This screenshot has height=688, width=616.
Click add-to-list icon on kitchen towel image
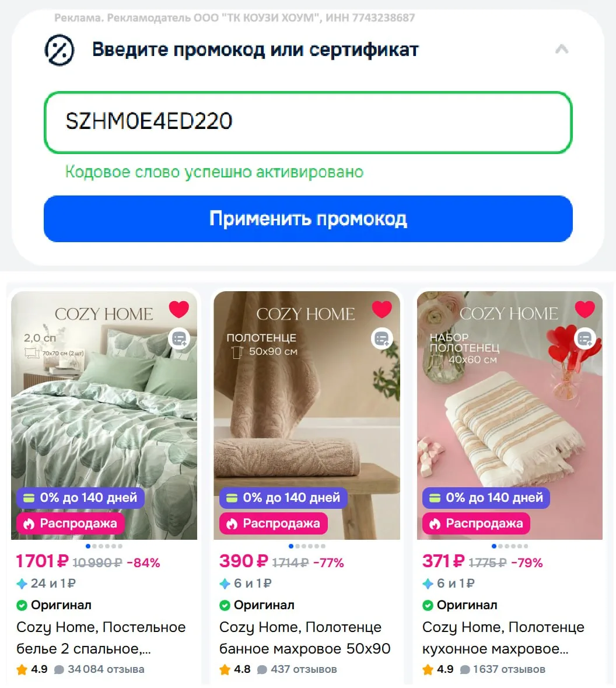tap(585, 338)
